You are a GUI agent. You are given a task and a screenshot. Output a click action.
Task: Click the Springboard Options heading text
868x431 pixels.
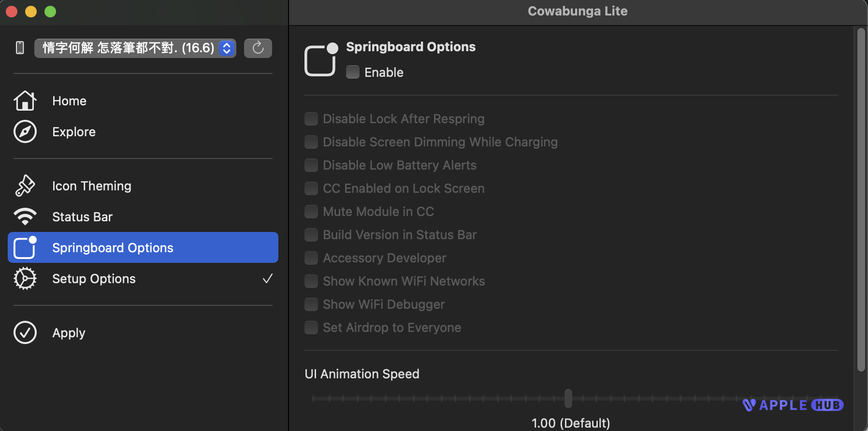point(411,47)
